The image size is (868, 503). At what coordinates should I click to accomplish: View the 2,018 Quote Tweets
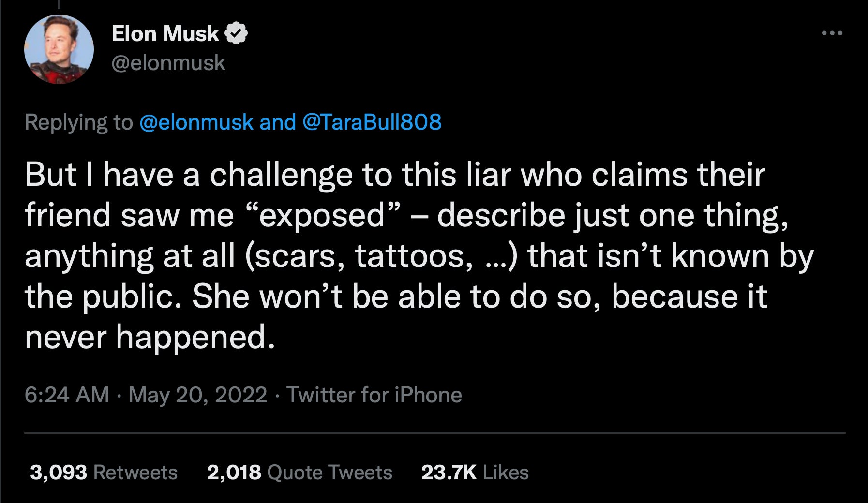[x=299, y=471]
